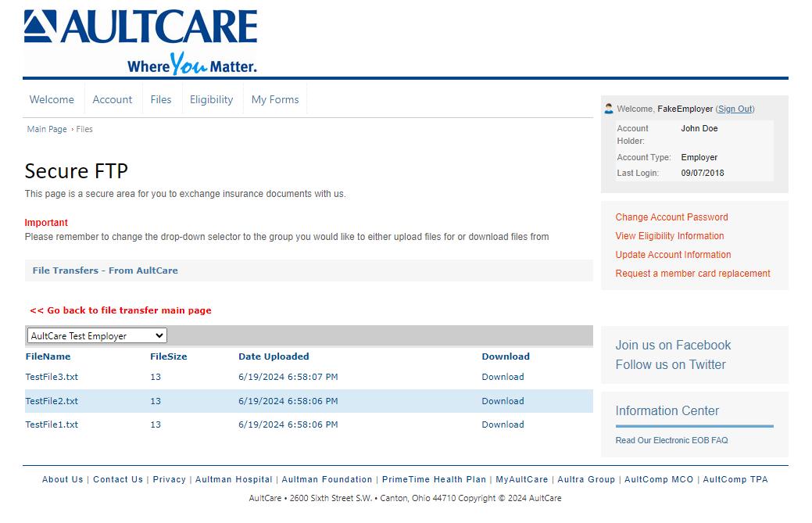The height and width of the screenshot is (523, 812).
Task: Click the Files breadcrumb item
Action: point(84,129)
